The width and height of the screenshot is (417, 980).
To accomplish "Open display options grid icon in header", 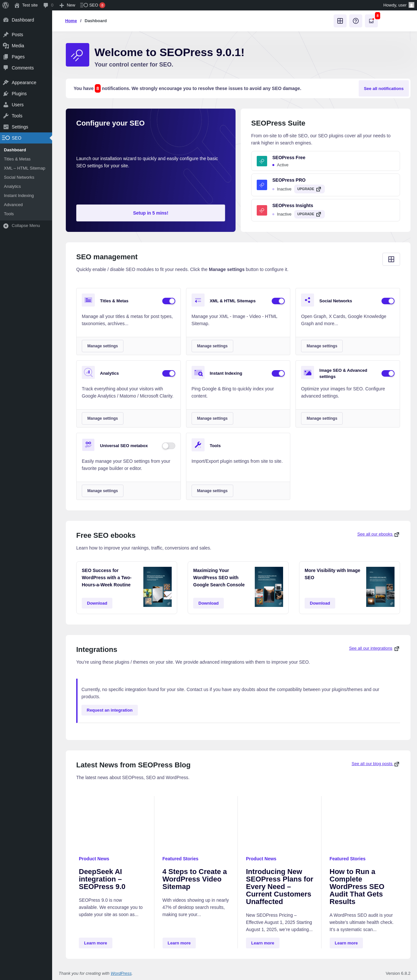I will [340, 21].
